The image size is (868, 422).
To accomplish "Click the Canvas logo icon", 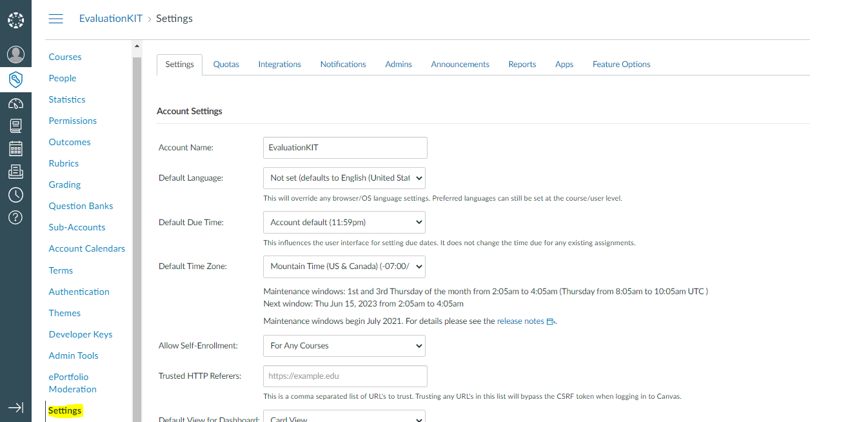I will [x=15, y=19].
